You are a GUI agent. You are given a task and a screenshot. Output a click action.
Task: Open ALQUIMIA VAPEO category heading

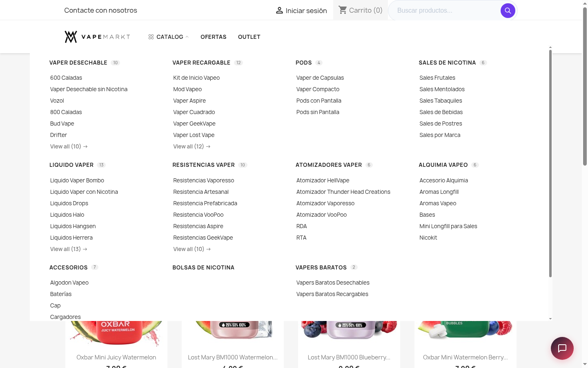[x=443, y=165]
